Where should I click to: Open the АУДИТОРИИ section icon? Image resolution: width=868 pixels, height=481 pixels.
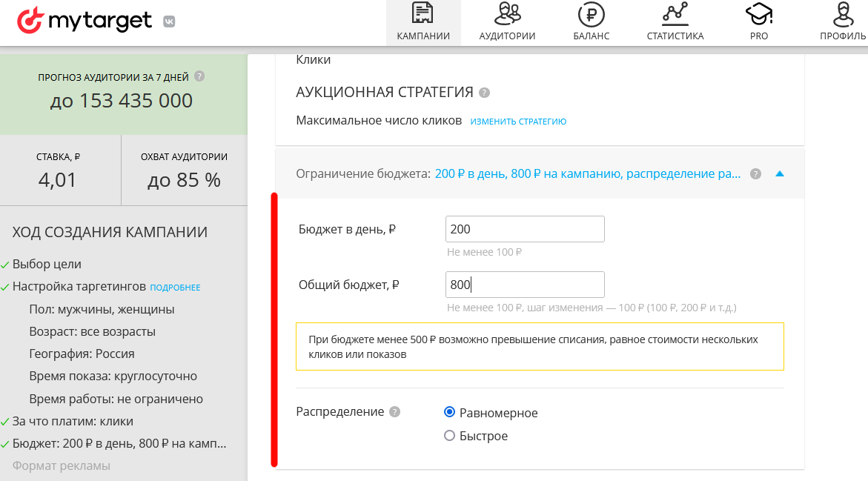coord(506,13)
